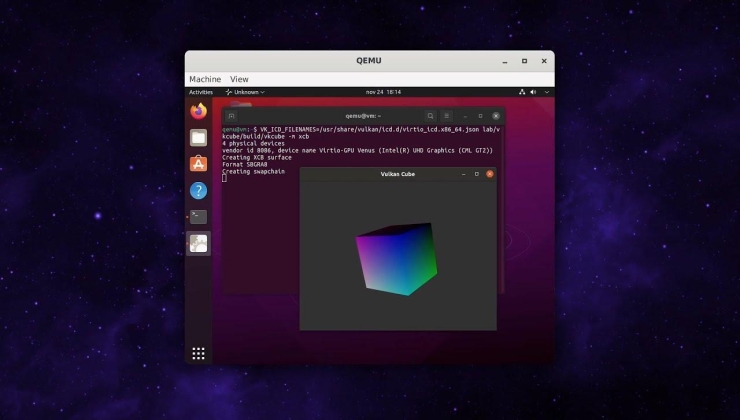The image size is (740, 420).
Task: Open the QEMU View menu
Action: tap(239, 79)
